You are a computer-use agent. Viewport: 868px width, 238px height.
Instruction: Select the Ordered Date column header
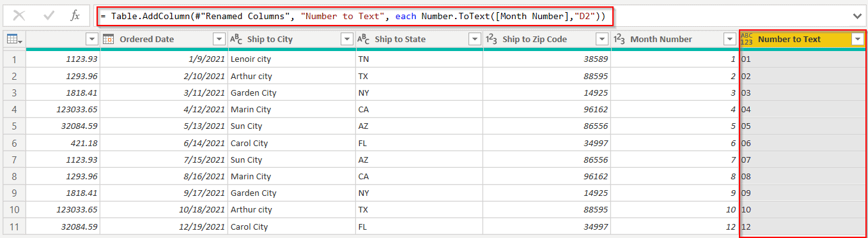164,39
